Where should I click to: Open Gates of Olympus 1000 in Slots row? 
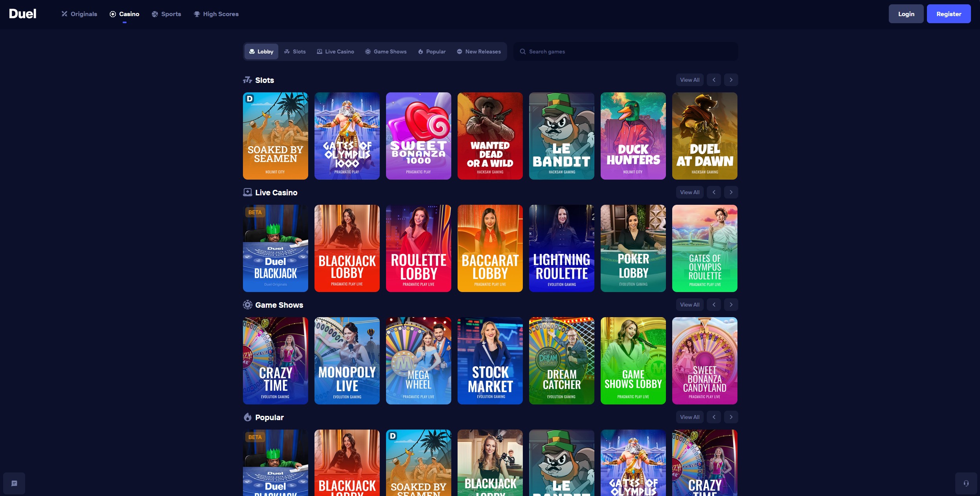(347, 136)
